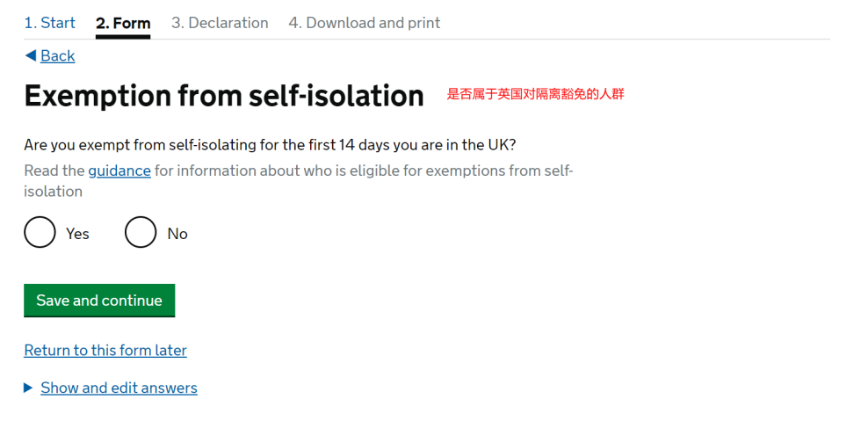Click the Exemption from self-isolation heading
This screenshot has height=421, width=868.
(x=224, y=96)
